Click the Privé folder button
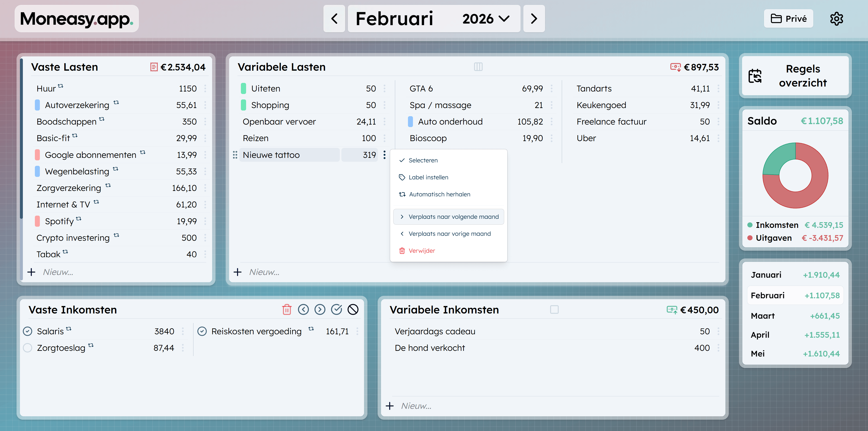Screen dimensions: 868x431 pos(788,19)
